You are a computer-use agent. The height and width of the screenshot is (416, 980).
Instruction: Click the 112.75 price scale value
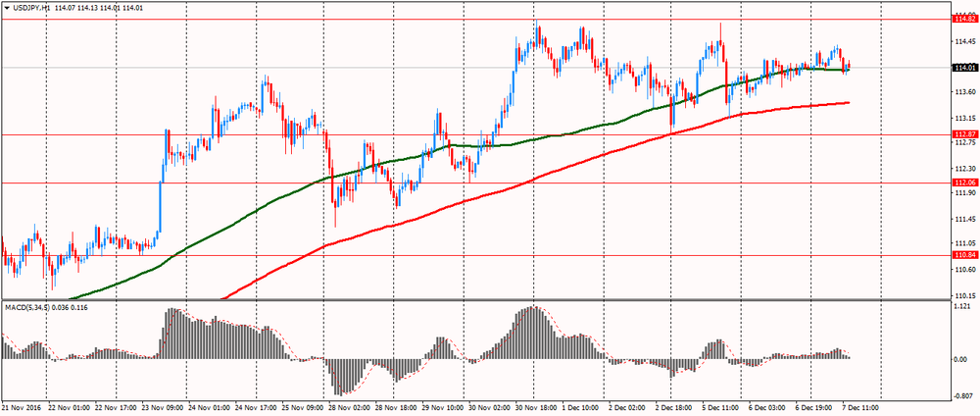coord(963,143)
